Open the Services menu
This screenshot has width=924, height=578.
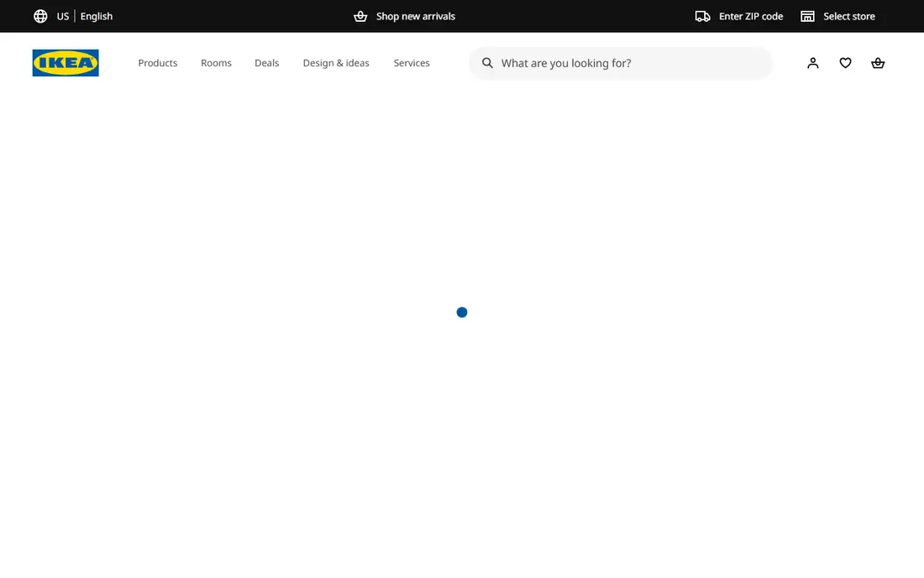[x=412, y=63]
